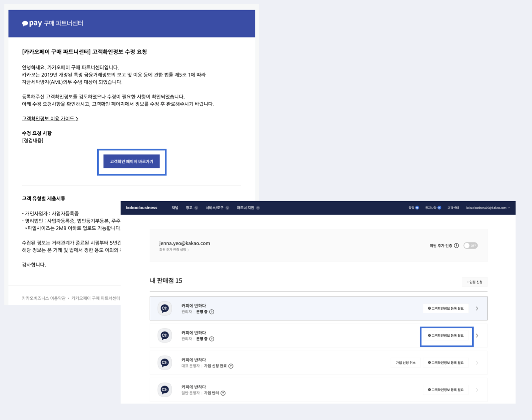Open the first store row's right chevron

coord(477,309)
